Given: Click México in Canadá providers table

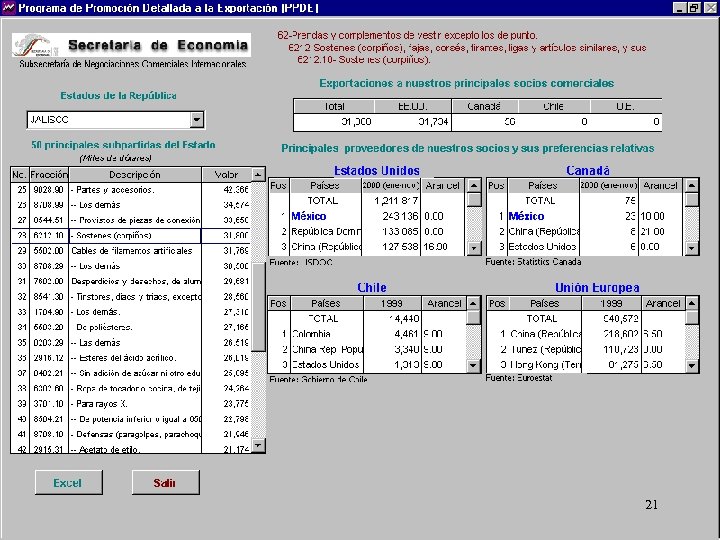Looking at the screenshot, I should [526, 216].
